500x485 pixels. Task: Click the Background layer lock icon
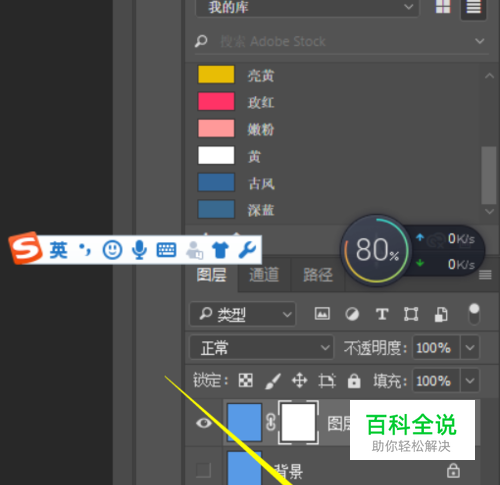453,470
